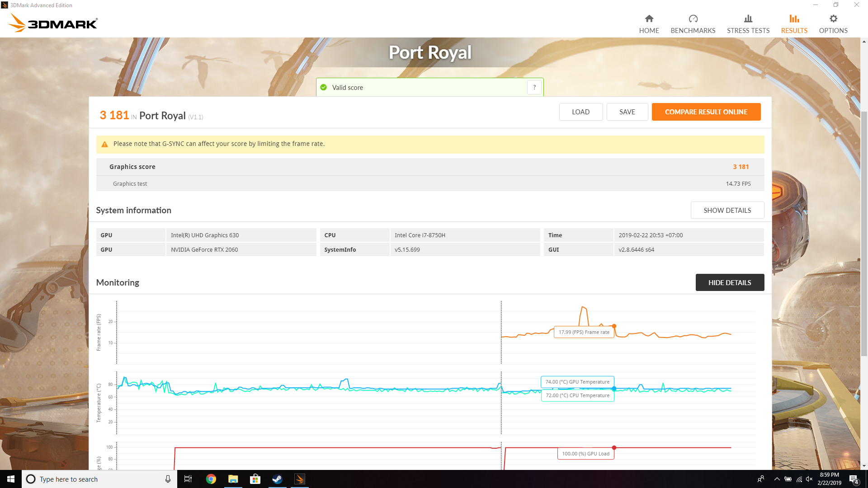Click Intel(R) UHD Graphics 630 entry
868x488 pixels.
pyautogui.click(x=205, y=235)
